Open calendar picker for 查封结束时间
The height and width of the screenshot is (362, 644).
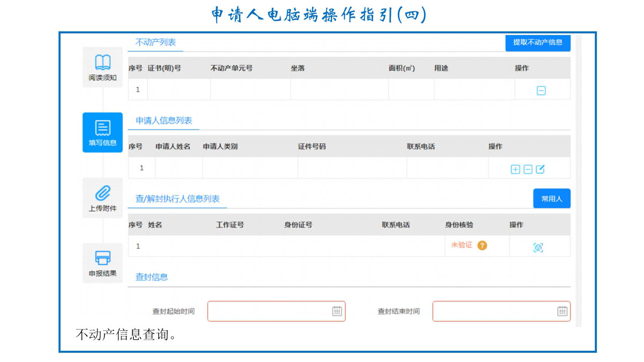(562, 311)
